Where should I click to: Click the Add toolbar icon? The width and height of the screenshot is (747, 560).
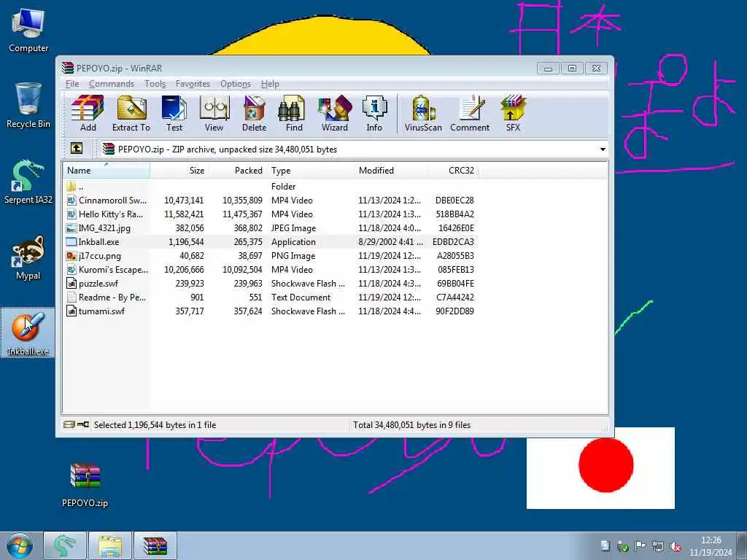88,113
